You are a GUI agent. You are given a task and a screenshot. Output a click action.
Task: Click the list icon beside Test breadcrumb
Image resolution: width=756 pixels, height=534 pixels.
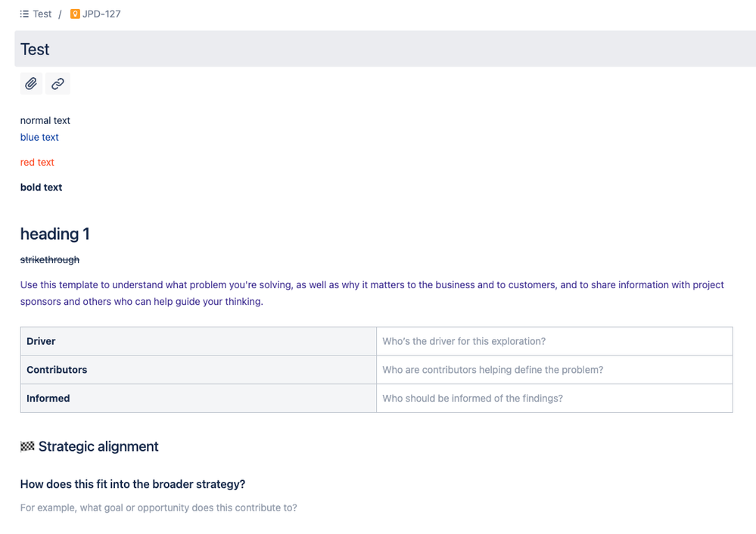click(24, 14)
